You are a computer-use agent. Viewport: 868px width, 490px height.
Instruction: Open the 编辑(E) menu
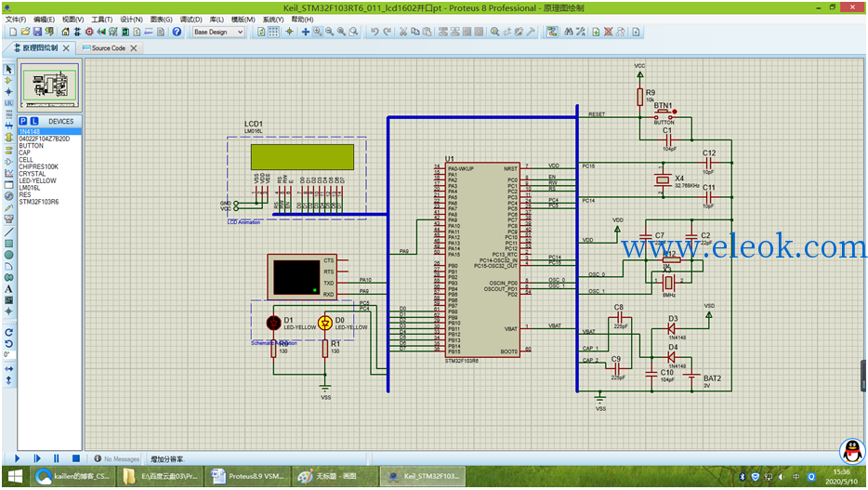45,20
